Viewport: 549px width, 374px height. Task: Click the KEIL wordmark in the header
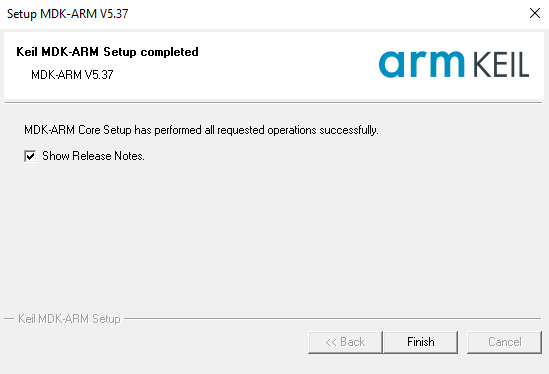501,64
